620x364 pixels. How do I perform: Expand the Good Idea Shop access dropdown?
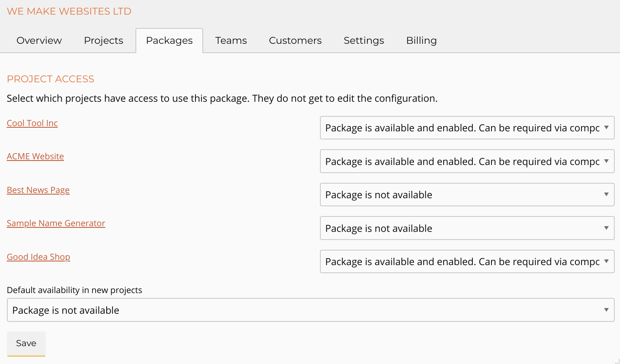[x=467, y=262]
